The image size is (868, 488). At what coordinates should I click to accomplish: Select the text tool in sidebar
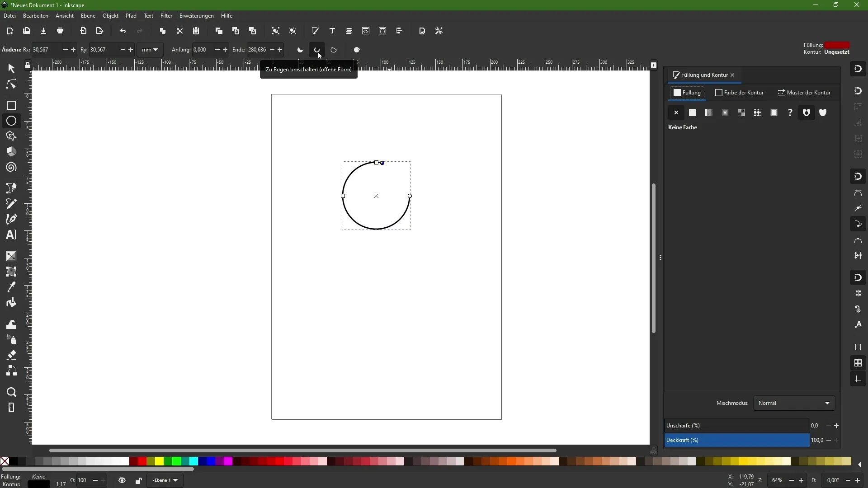click(x=11, y=235)
